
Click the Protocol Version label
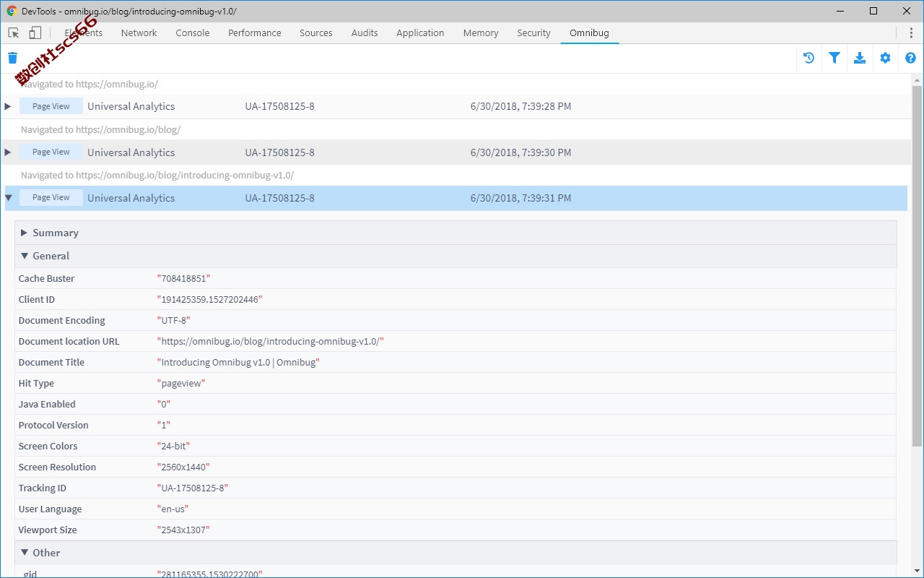(53, 425)
